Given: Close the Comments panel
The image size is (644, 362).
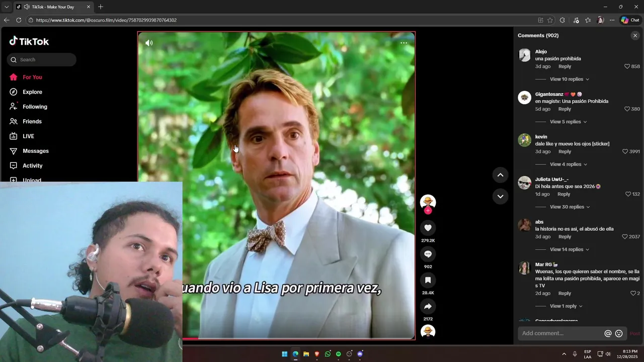Looking at the screenshot, I should [x=635, y=35].
